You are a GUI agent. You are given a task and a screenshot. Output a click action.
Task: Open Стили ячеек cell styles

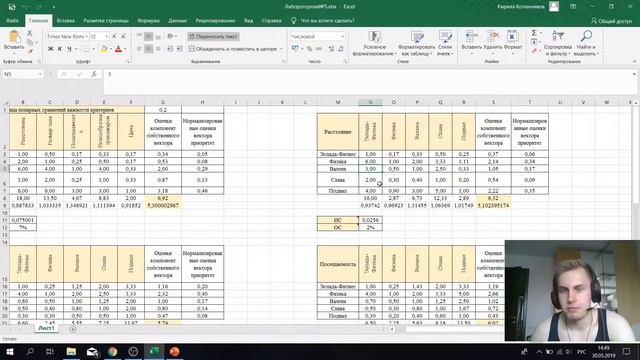(x=445, y=43)
